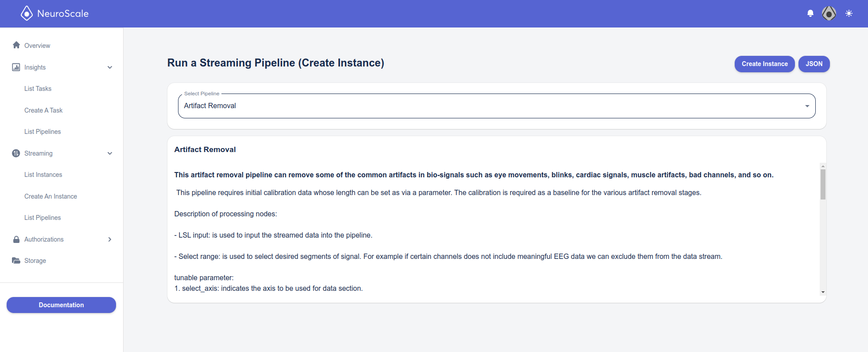
Task: Open Create A Task
Action: [43, 110]
